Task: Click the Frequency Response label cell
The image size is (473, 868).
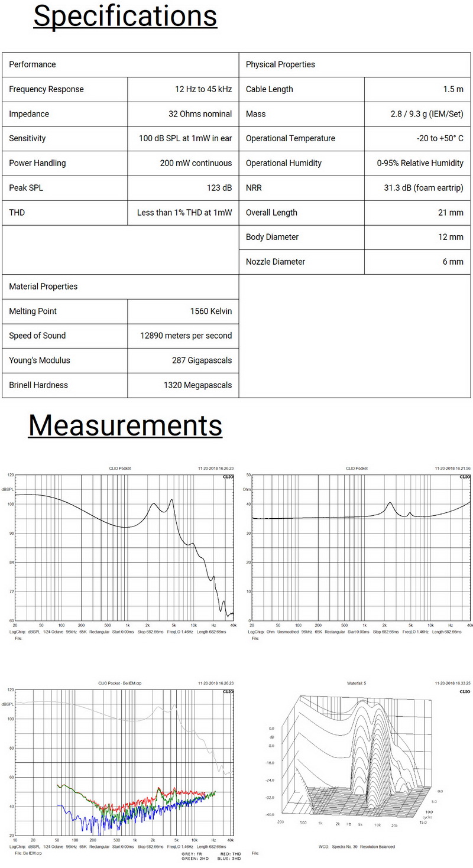Action: tap(65, 89)
